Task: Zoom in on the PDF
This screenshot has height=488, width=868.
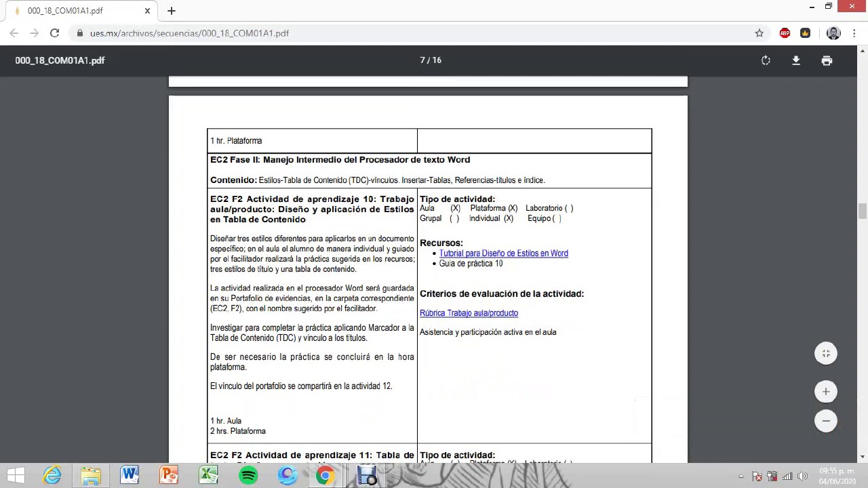Action: [826, 391]
